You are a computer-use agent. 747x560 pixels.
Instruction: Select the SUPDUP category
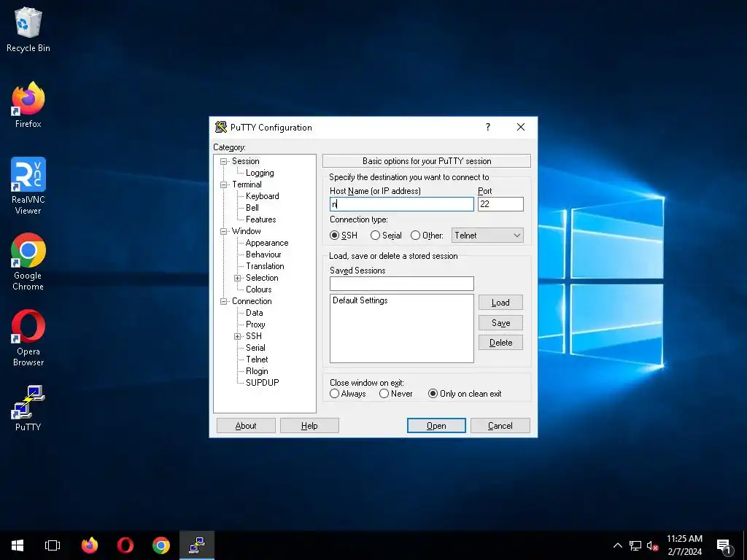tap(262, 382)
